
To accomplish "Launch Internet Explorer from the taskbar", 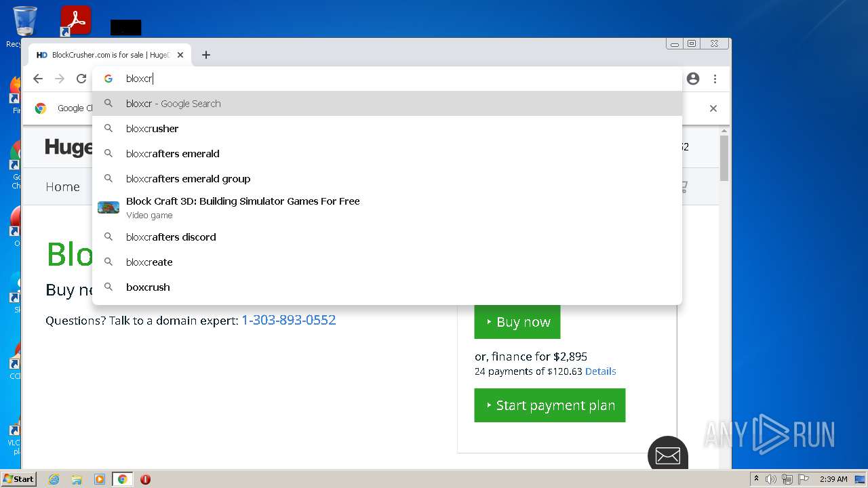I will coord(54,479).
